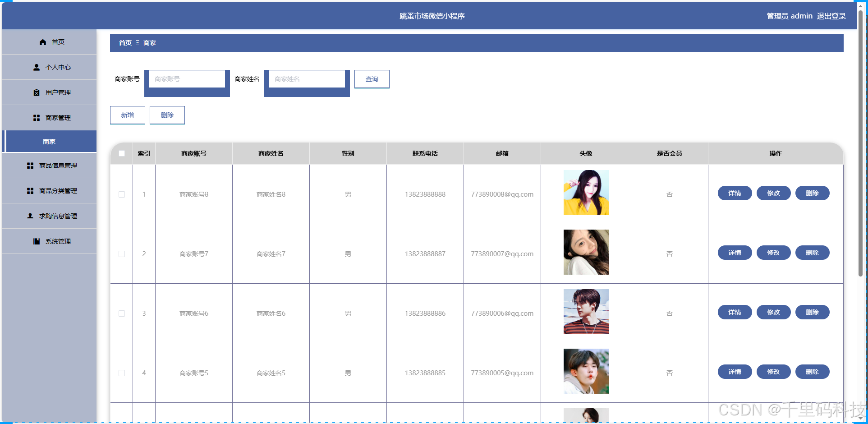The width and height of the screenshot is (868, 424).
Task: Click the avatar thumbnail of 商家姓名5
Action: click(x=586, y=371)
